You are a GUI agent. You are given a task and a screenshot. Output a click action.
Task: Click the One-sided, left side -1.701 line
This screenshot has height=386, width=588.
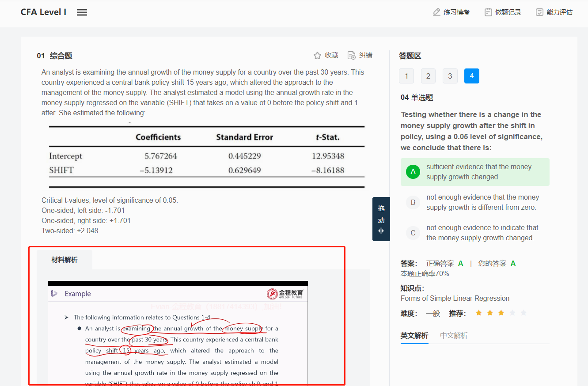pyautogui.click(x=83, y=210)
